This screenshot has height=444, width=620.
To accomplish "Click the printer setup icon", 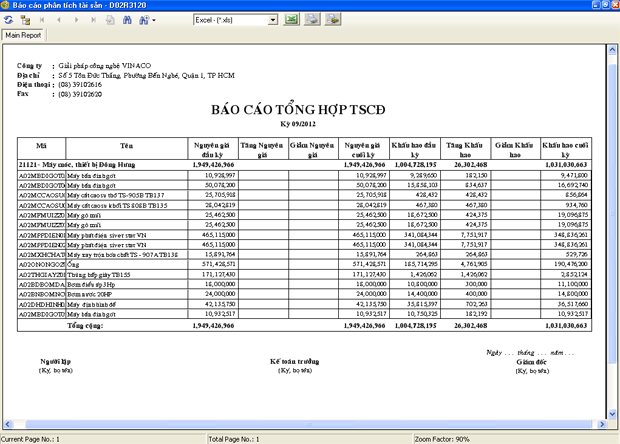I will 333,19.
